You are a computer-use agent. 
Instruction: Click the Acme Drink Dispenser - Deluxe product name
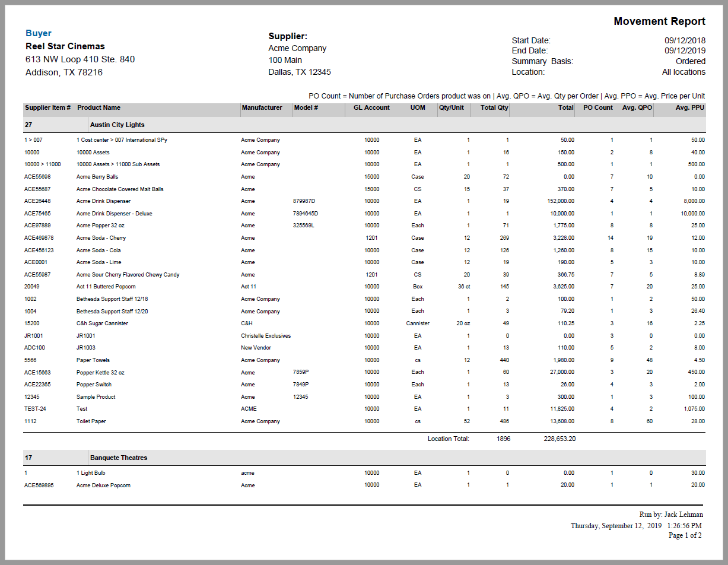(114, 214)
